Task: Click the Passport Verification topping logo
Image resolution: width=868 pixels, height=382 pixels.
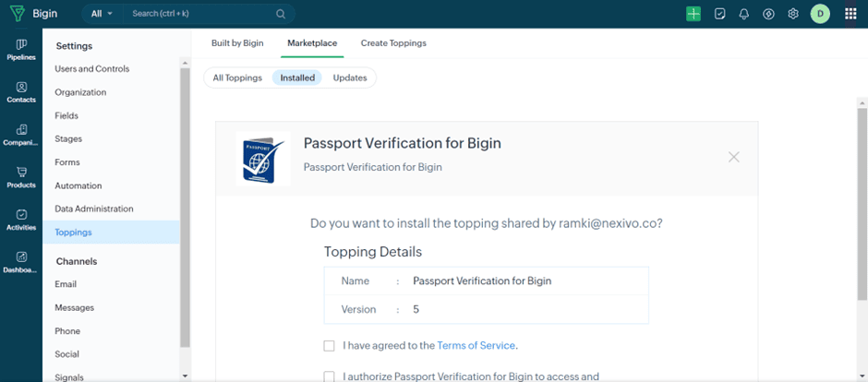Action: tap(263, 159)
